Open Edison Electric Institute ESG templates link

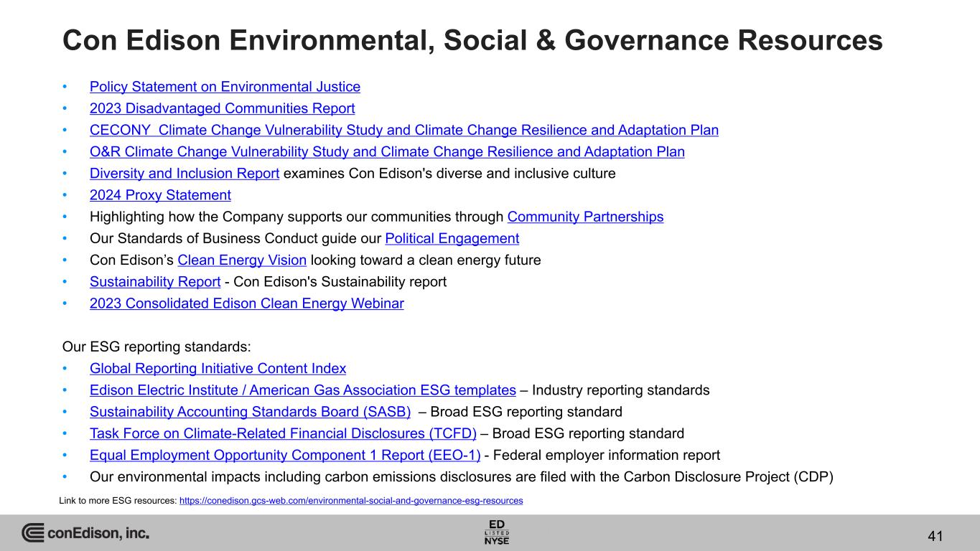(302, 390)
